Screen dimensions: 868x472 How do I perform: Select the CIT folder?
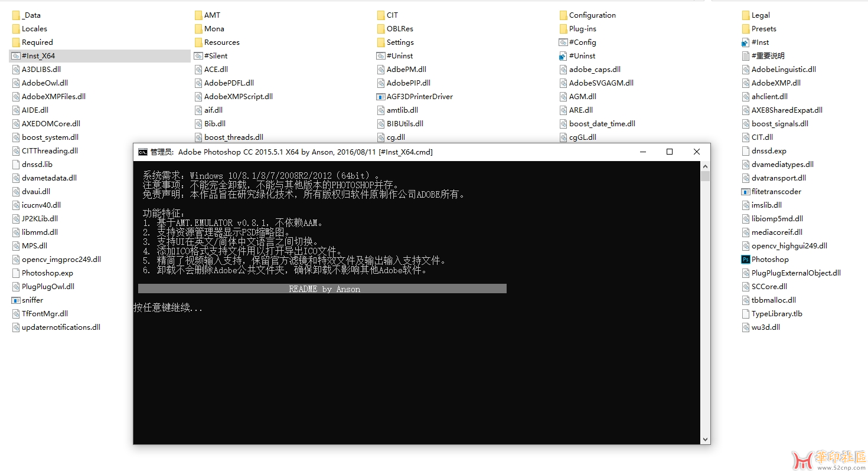pos(387,15)
